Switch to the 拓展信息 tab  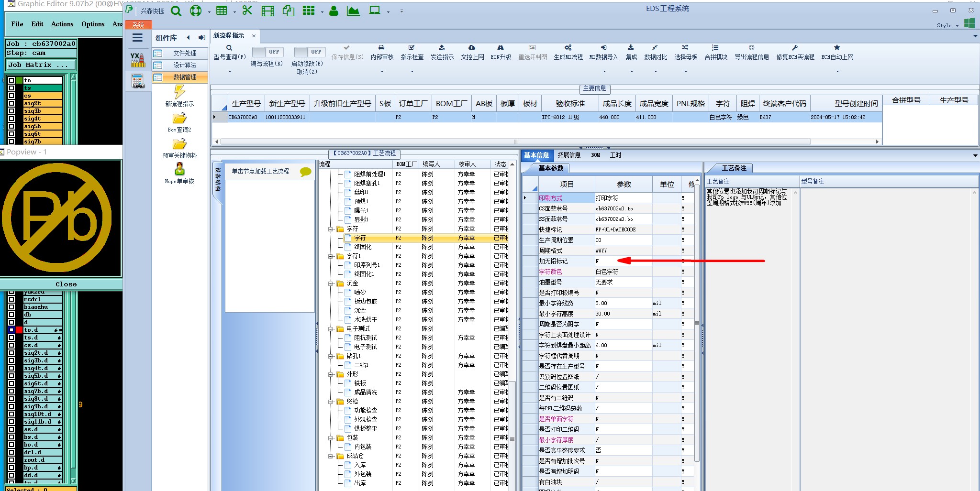[569, 155]
